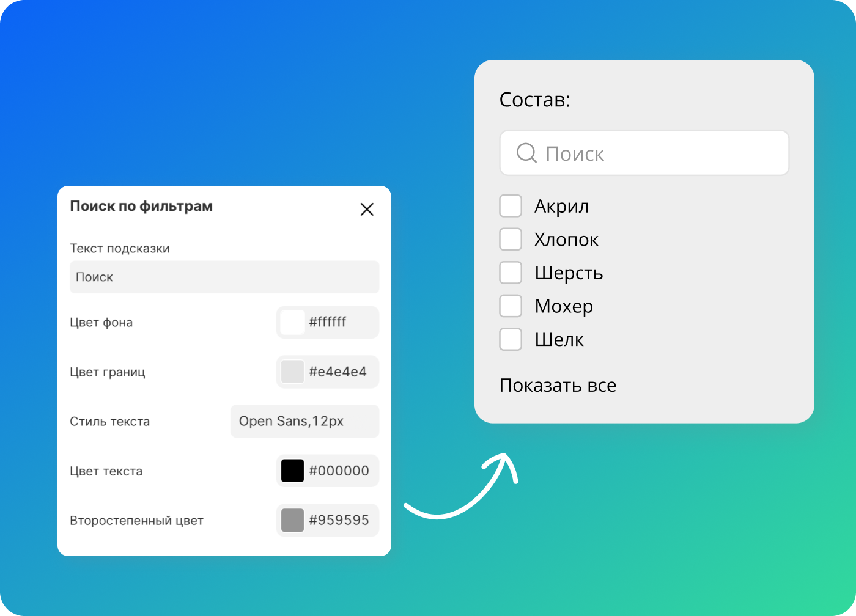Click the Показать все link
Viewport: 856px width, 616px height.
pyautogui.click(x=558, y=386)
